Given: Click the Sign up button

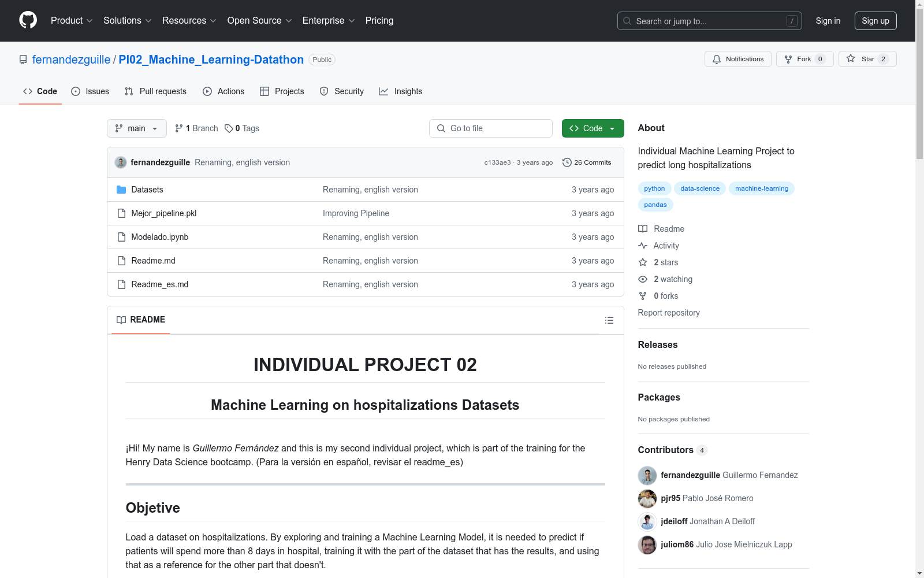Looking at the screenshot, I should click(875, 21).
